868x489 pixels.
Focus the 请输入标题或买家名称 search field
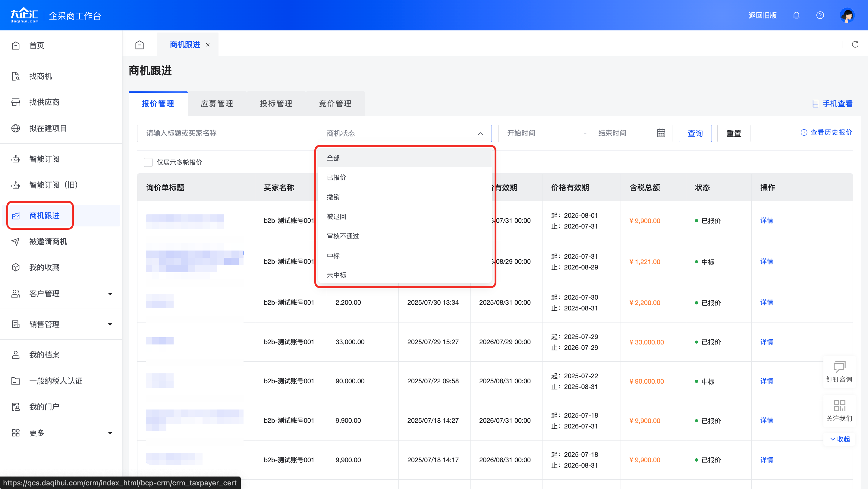[x=224, y=133]
